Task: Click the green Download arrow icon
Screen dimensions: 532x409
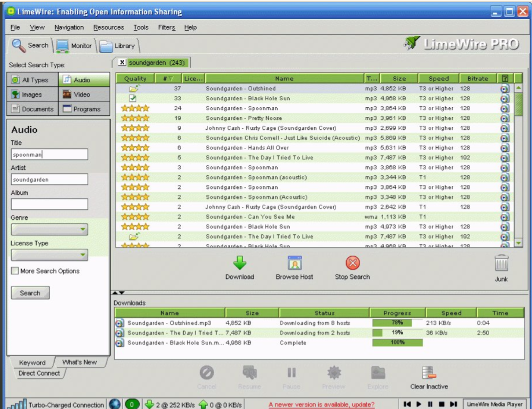Action: 240,263
